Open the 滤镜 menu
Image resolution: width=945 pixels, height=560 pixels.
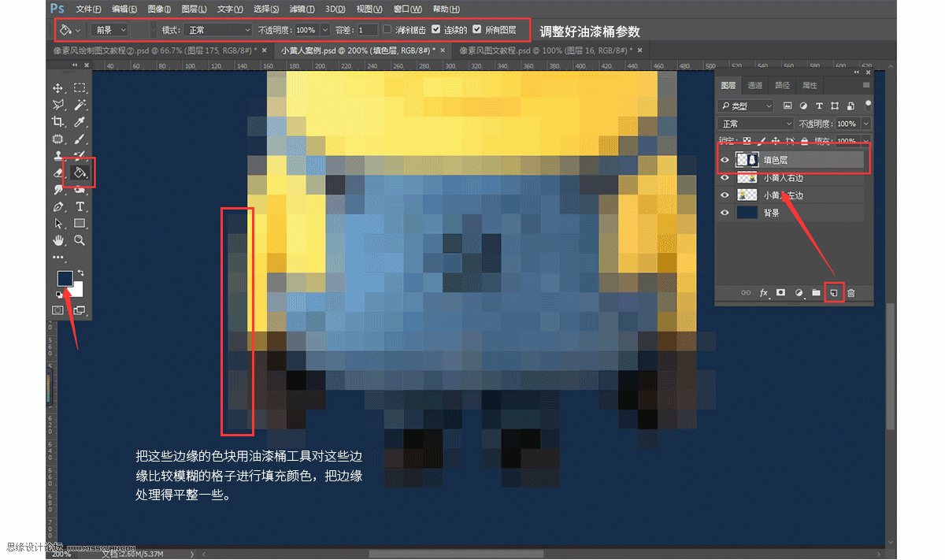(302, 9)
